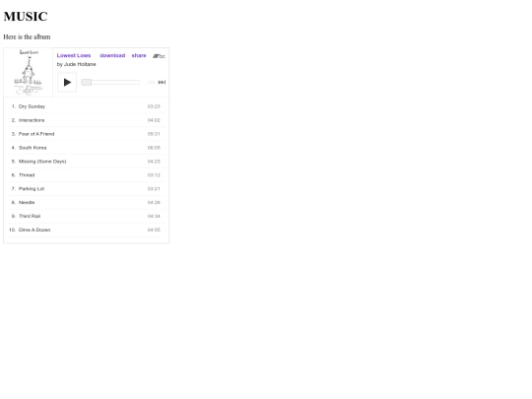
Task: Click the share link
Action: point(139,55)
